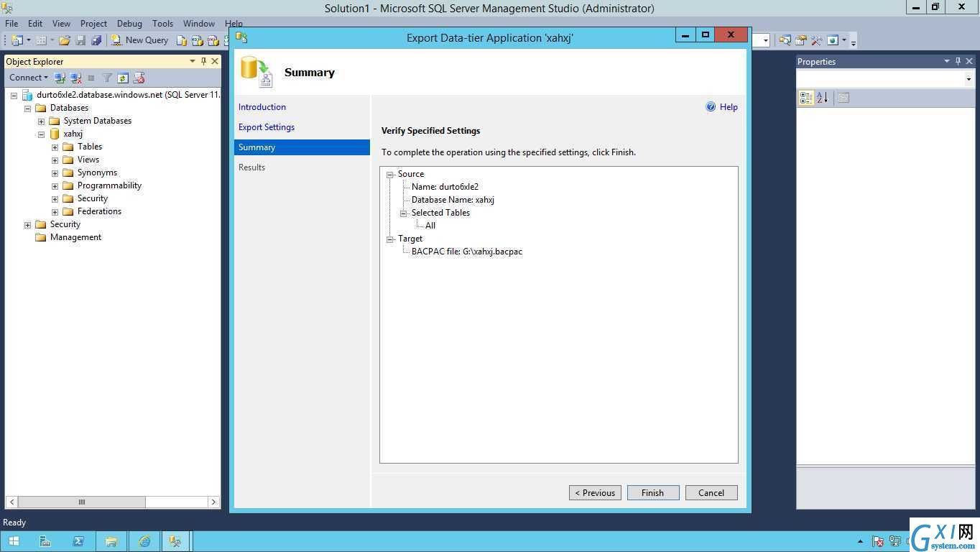
Task: Pin the Object Explorer panel
Action: tap(203, 62)
